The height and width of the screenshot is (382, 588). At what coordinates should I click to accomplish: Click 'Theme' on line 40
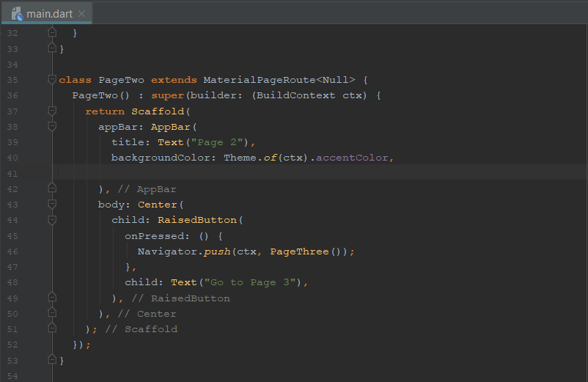point(240,158)
